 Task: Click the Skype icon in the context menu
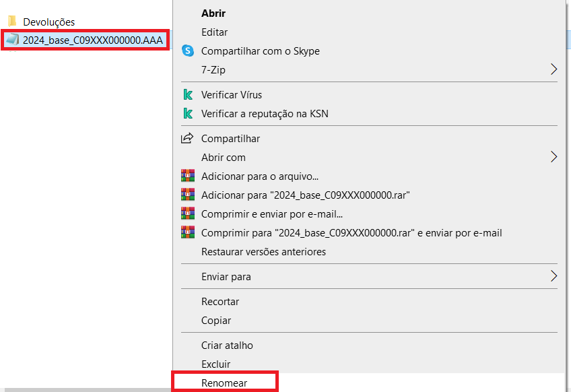tap(188, 51)
